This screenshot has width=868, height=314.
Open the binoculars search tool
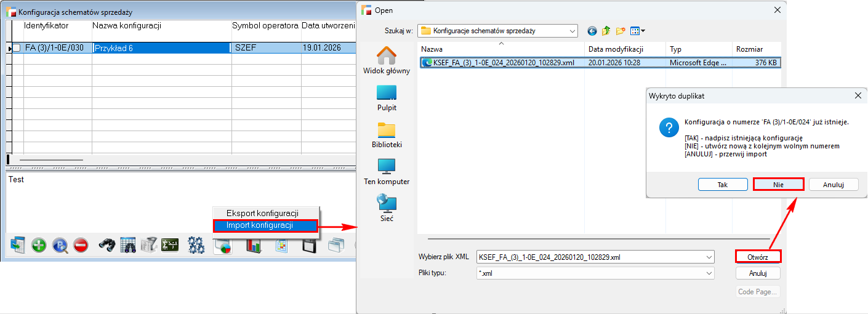(x=107, y=245)
